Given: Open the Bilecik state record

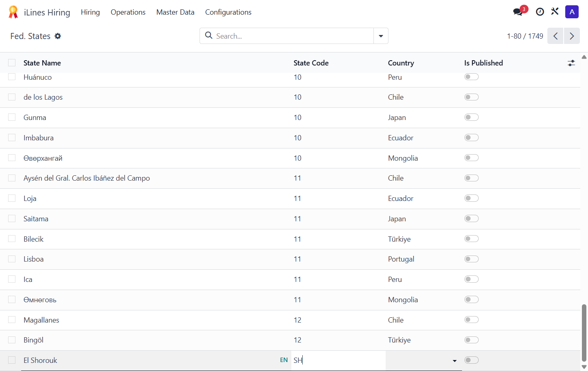Looking at the screenshot, I should coord(33,239).
